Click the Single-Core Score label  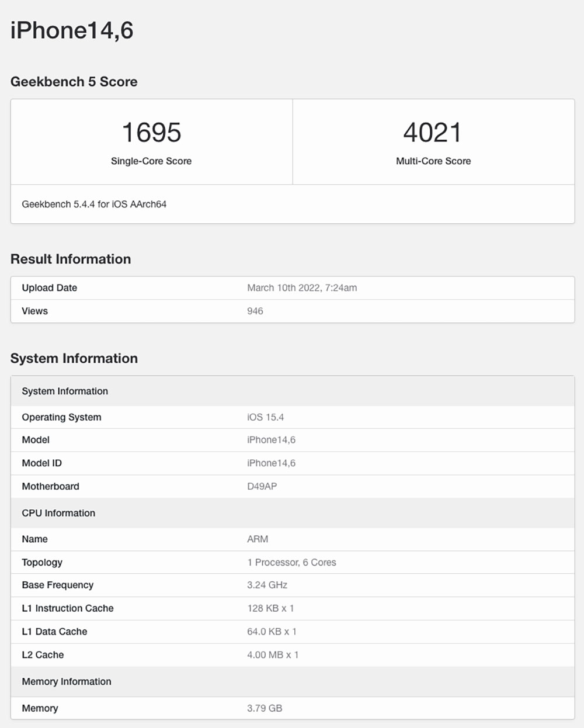click(151, 161)
